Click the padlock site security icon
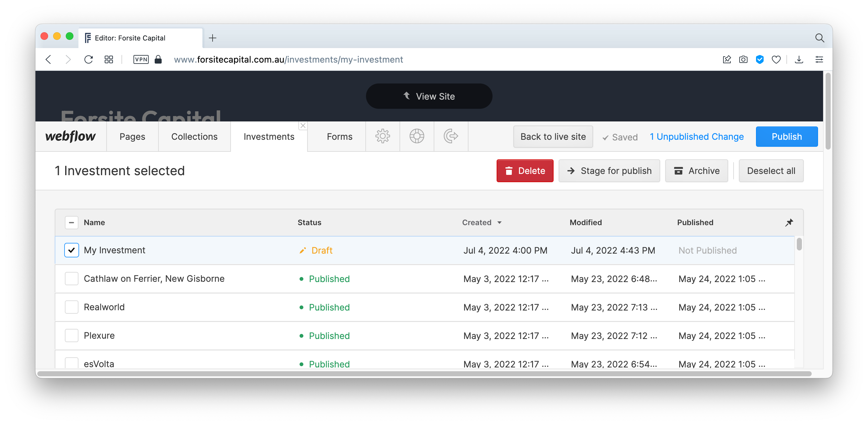Image resolution: width=868 pixels, height=425 pixels. [158, 60]
